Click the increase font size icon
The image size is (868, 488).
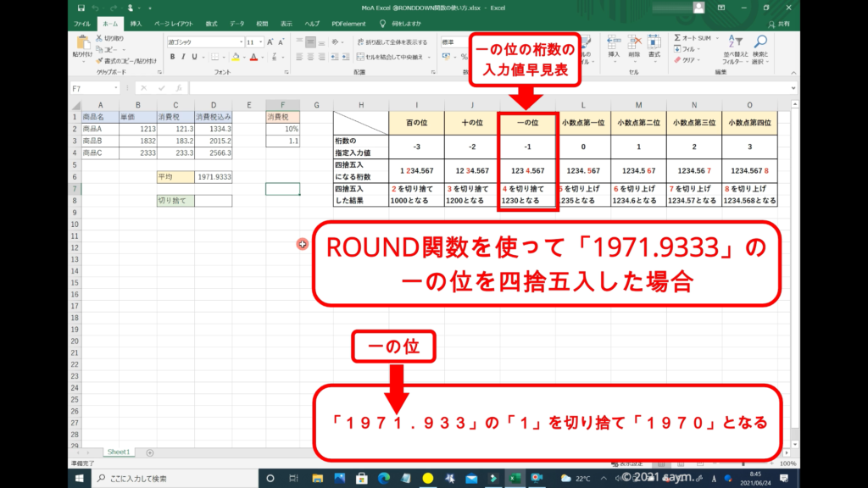[x=270, y=42]
